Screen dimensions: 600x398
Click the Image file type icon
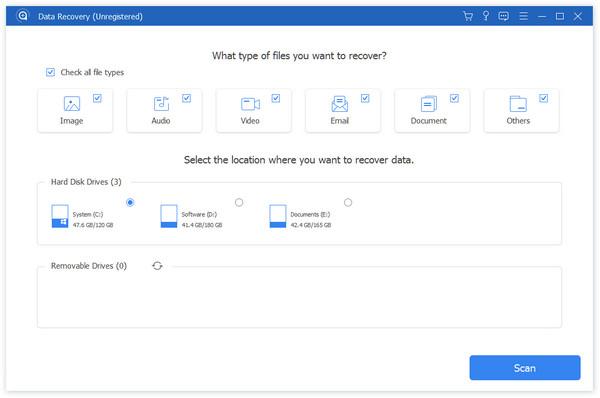click(72, 104)
